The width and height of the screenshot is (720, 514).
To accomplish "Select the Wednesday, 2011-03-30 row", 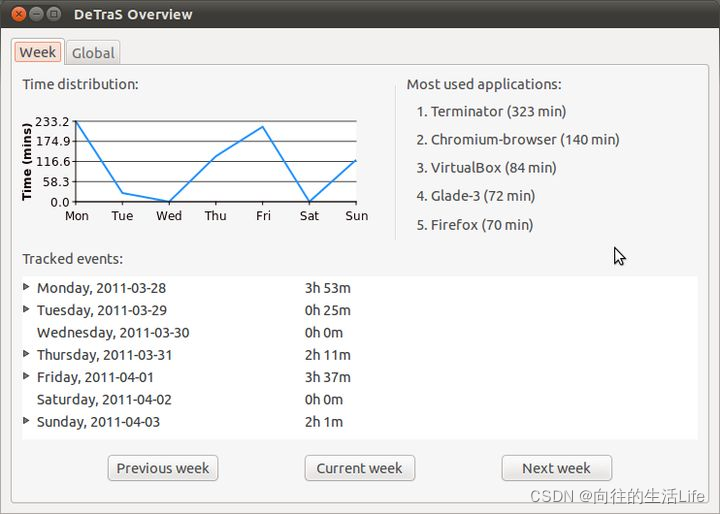I will pos(360,332).
